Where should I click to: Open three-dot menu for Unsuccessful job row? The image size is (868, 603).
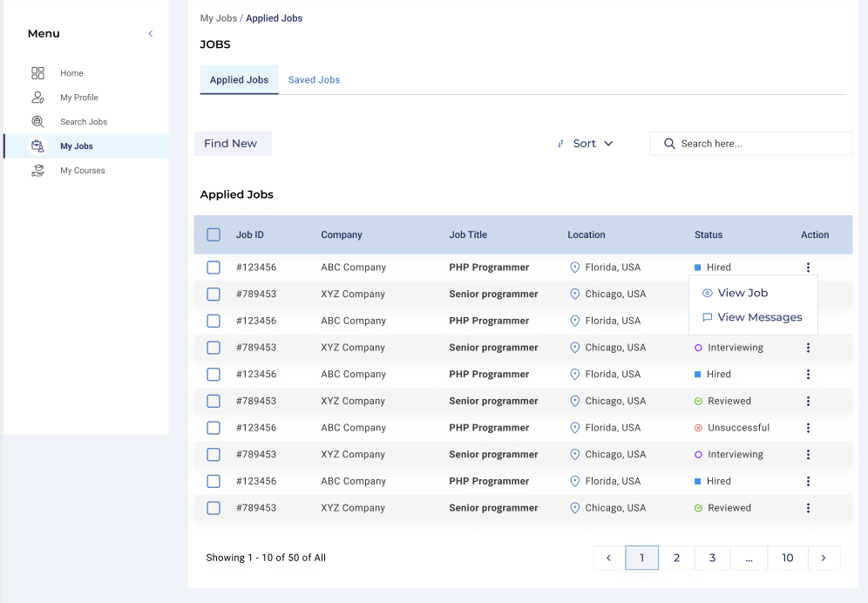click(808, 428)
